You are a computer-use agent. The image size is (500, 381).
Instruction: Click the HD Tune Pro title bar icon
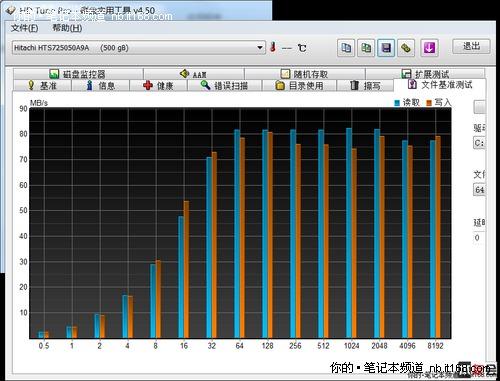coord(11,10)
